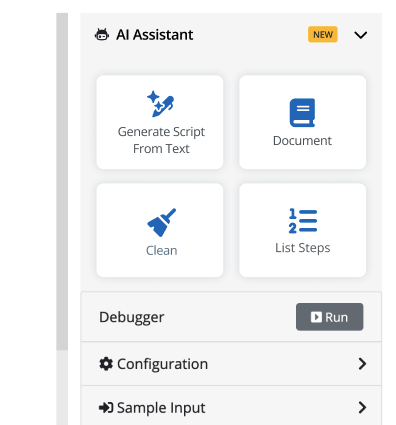Click the magic pen sparkle icon
The width and height of the screenshot is (396, 425).
[x=161, y=104]
